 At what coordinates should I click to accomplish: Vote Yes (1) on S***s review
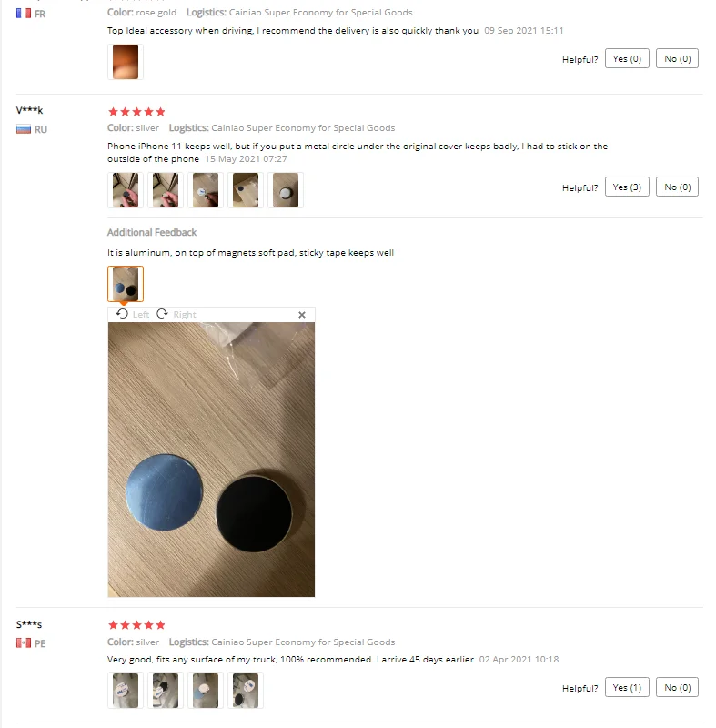627,687
